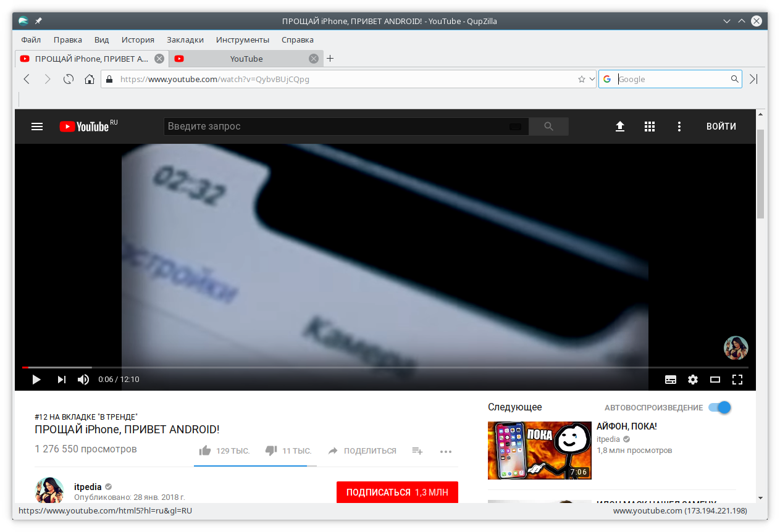This screenshot has height=532, width=780.
Task: Click the upload video arrow icon
Action: point(620,127)
